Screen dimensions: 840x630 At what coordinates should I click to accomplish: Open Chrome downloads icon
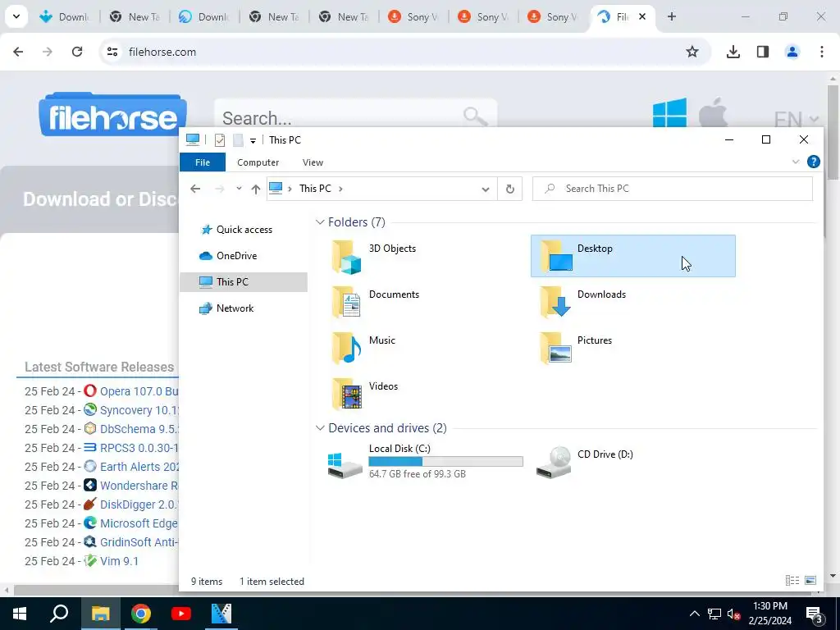click(733, 52)
